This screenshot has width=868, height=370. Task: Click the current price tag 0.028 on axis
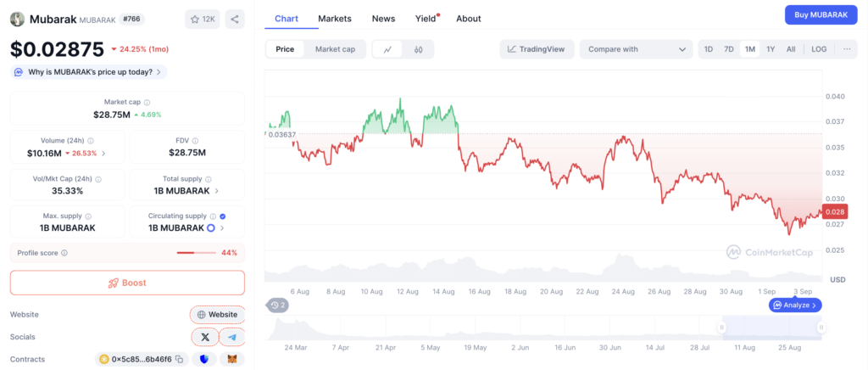(836, 211)
